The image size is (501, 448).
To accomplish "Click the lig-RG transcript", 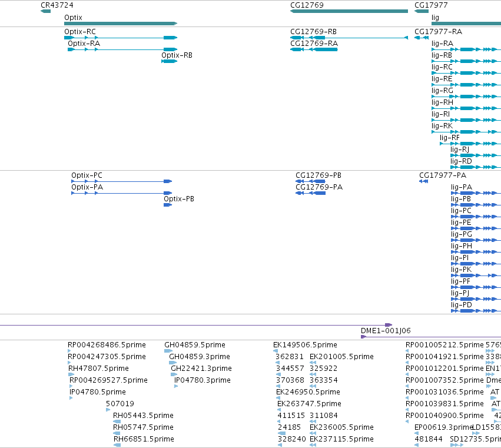I will pyautogui.click(x=466, y=97).
